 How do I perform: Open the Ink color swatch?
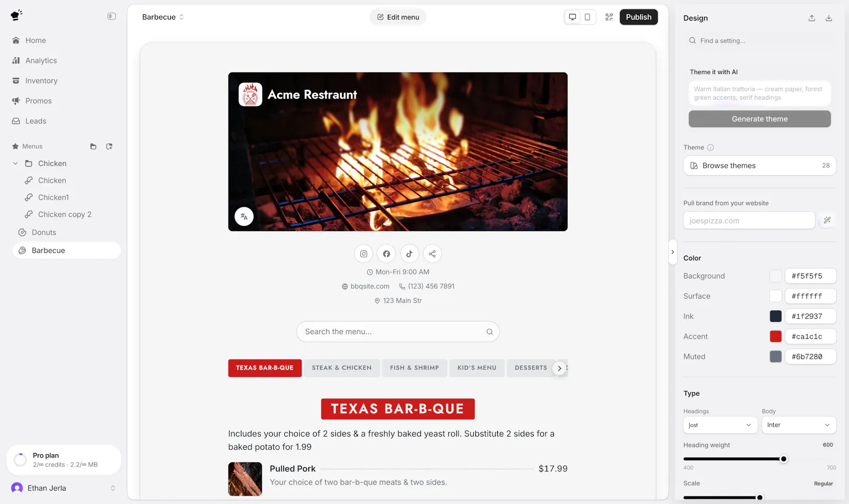point(776,316)
